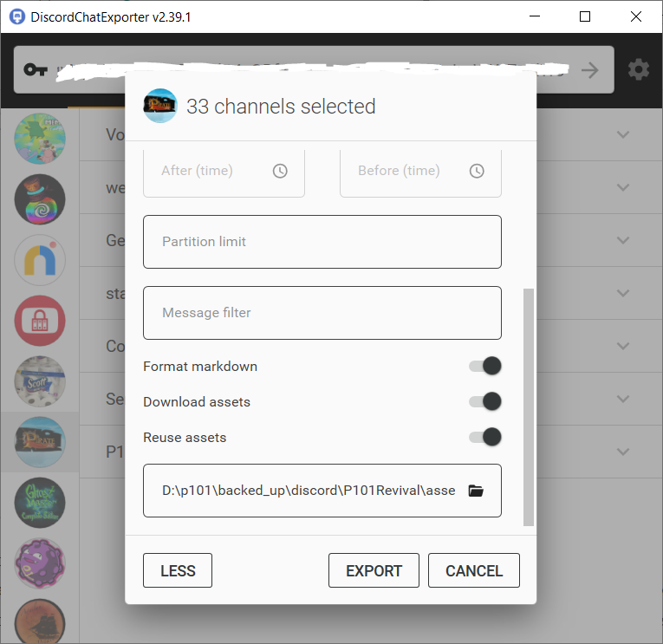The width and height of the screenshot is (663, 644).
Task: Click the dialog's vertical scrollbar
Action: (x=529, y=407)
